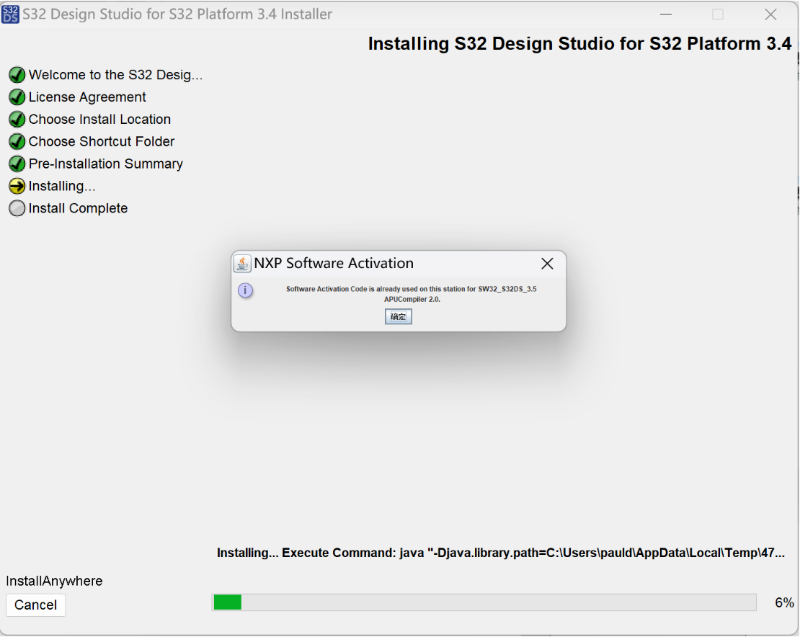This screenshot has height=637, width=800.
Task: Click 'License Agreement' step text
Action: click(87, 97)
